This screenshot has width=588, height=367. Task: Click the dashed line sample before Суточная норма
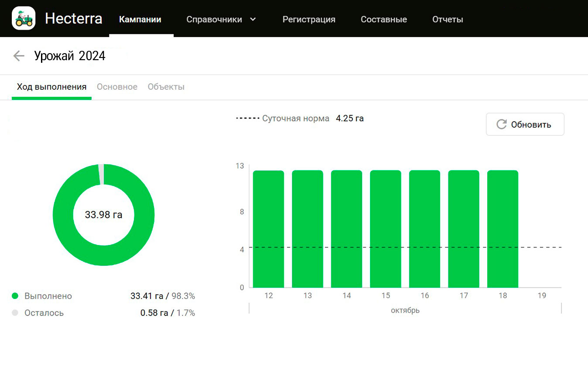[x=247, y=118]
